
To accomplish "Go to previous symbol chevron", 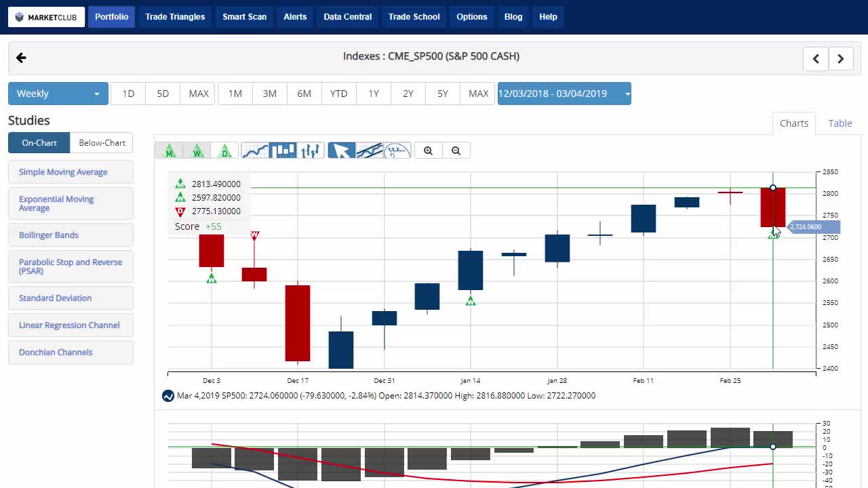I will 816,59.
